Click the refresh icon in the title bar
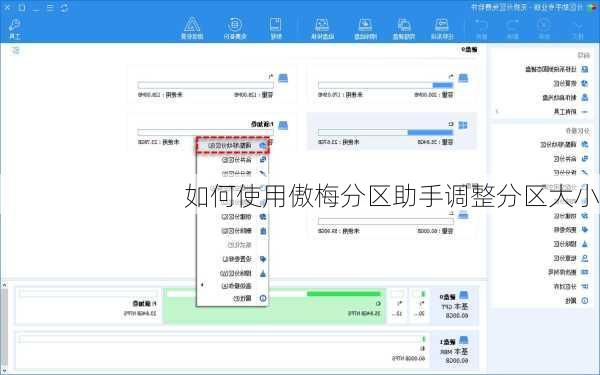 pos(64,7)
